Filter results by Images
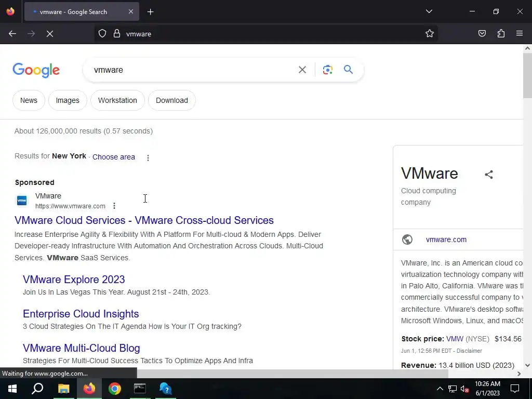The width and height of the screenshot is (532, 399). (68, 100)
